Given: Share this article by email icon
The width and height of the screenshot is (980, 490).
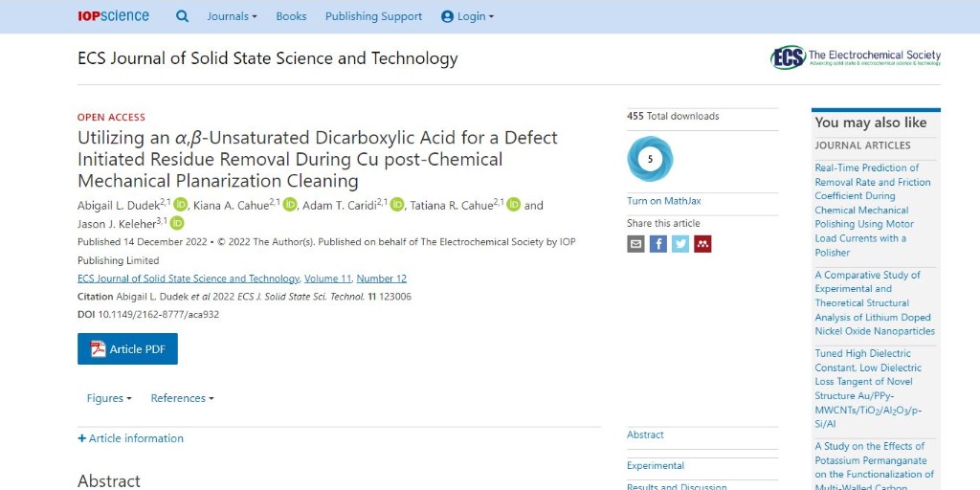Looking at the screenshot, I should (635, 244).
